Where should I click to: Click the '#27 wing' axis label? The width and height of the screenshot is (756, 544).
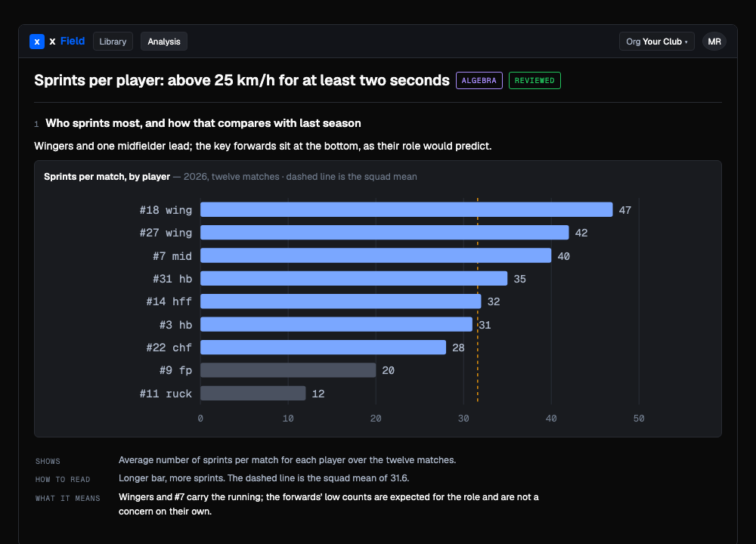(x=166, y=233)
